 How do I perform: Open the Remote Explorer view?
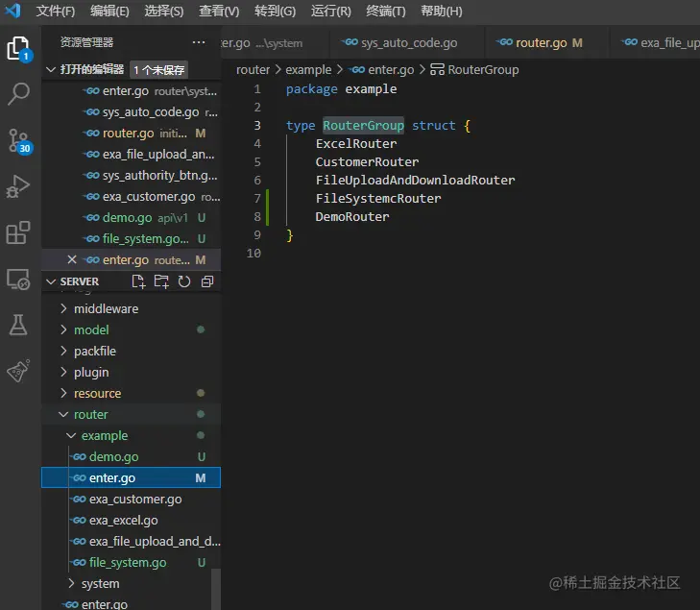pos(18,280)
